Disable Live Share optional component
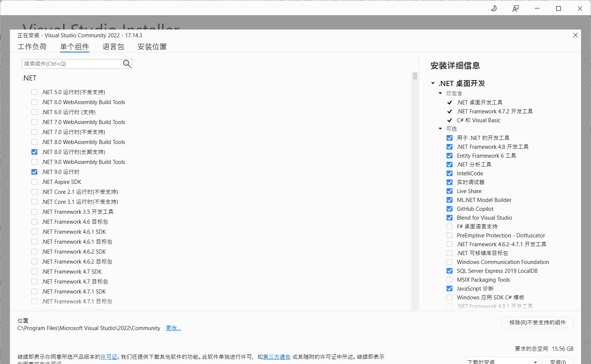This screenshot has width=591, height=364. point(450,191)
